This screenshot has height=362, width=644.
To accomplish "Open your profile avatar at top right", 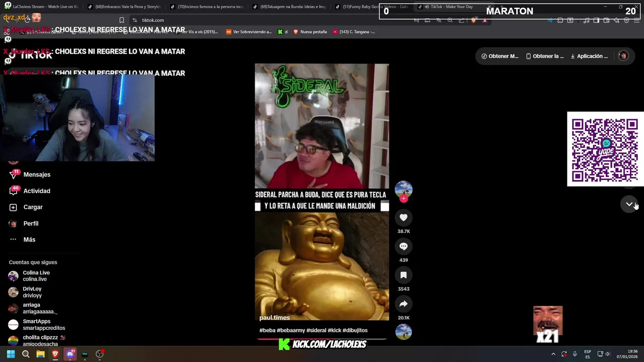I will (623, 56).
